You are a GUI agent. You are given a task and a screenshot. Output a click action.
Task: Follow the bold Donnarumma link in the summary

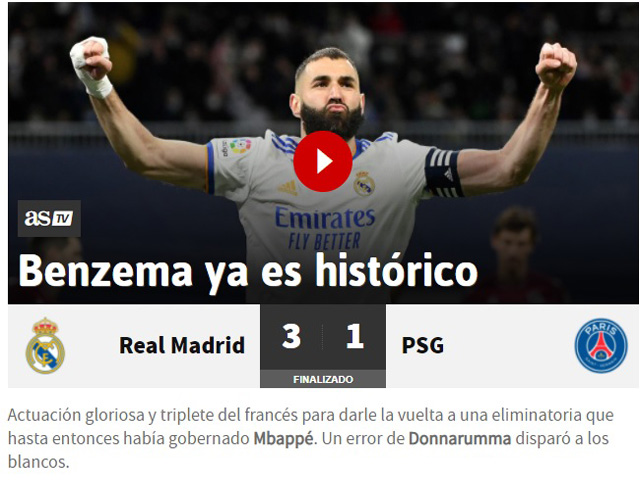pyautogui.click(x=460, y=439)
